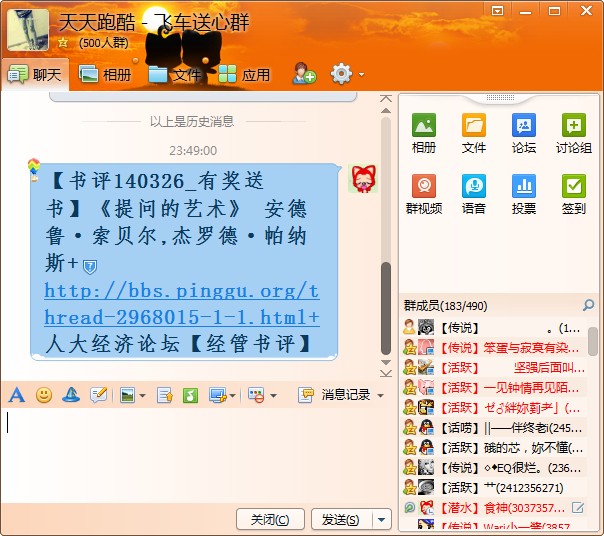
Task: Expand the screen capture dropdown arrow
Action: tap(232, 396)
